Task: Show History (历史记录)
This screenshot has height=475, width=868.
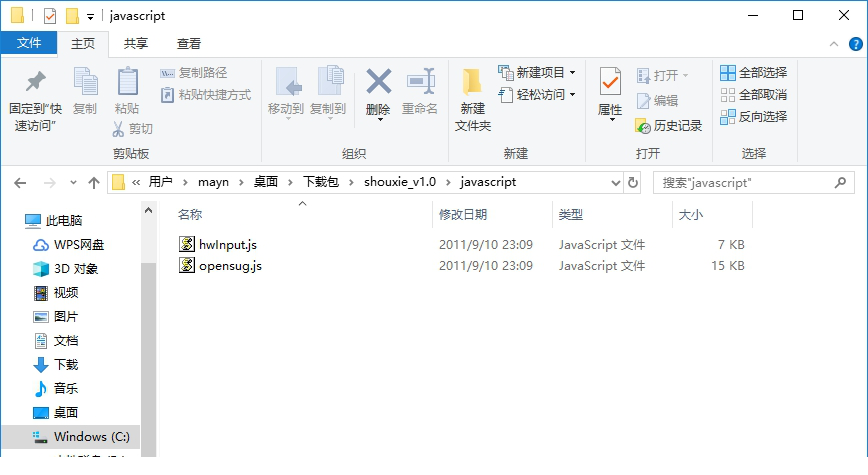Action: point(669,126)
